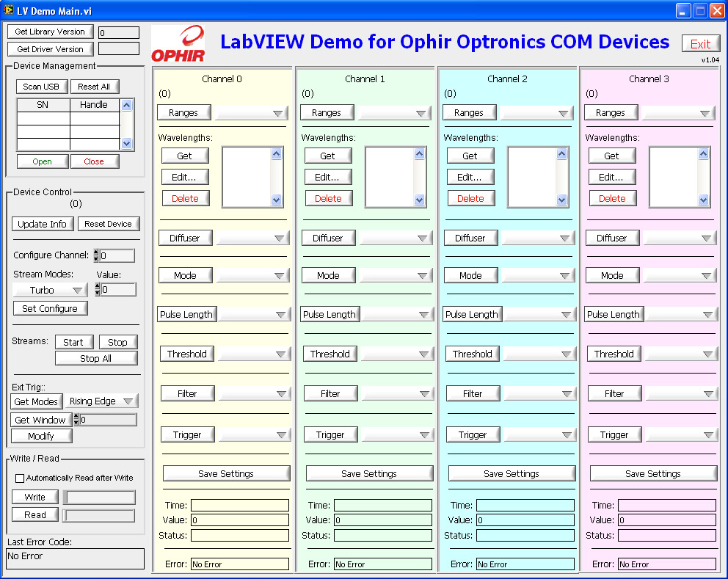Click Reset All button
This screenshot has height=579, width=728.
[x=94, y=87]
